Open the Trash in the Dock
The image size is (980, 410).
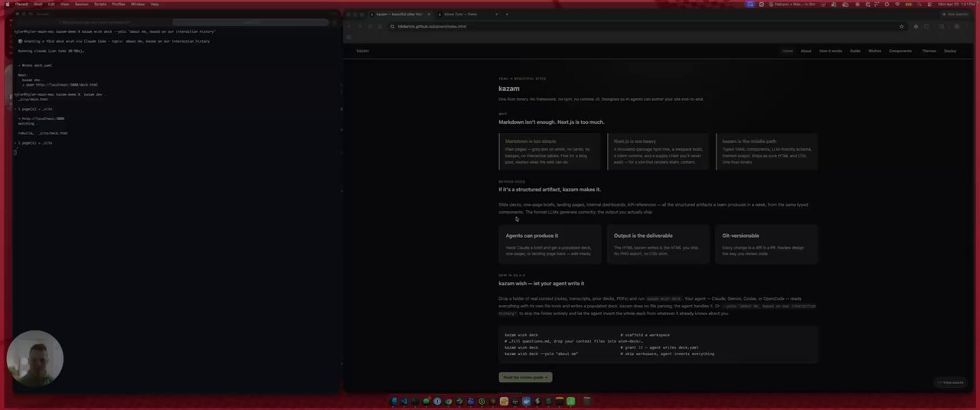tap(587, 401)
